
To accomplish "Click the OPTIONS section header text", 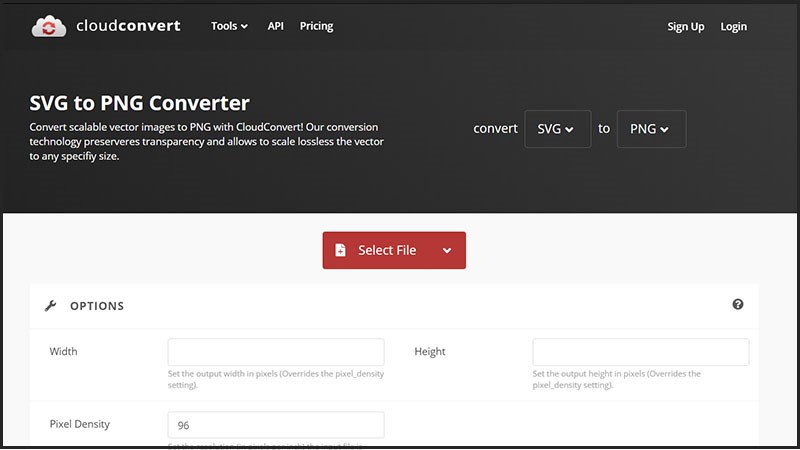I will [97, 306].
